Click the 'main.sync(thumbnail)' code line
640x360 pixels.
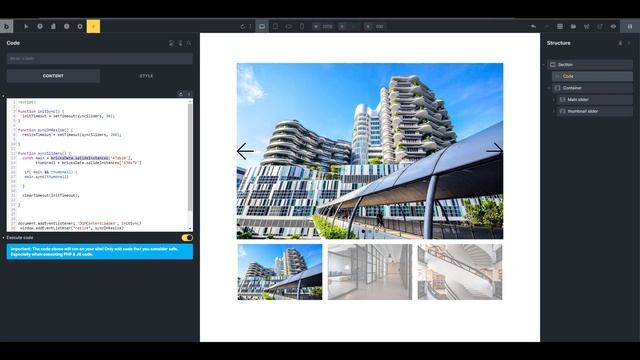[x=47, y=177]
